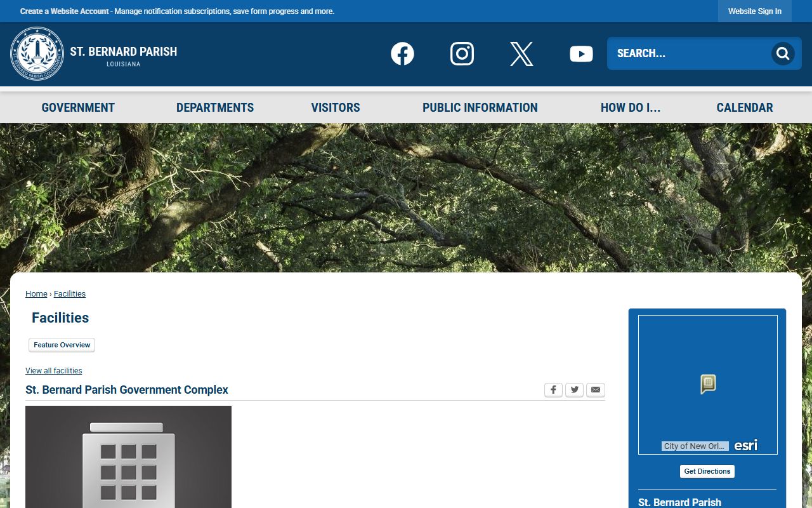Open the YouTube social media icon

(x=581, y=54)
